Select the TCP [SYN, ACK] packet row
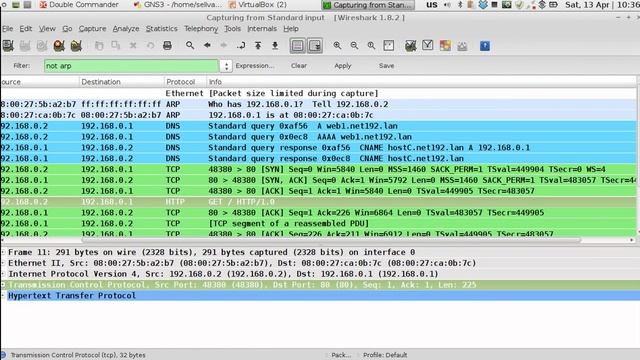Viewport: 640px width, 360px height. (x=318, y=180)
